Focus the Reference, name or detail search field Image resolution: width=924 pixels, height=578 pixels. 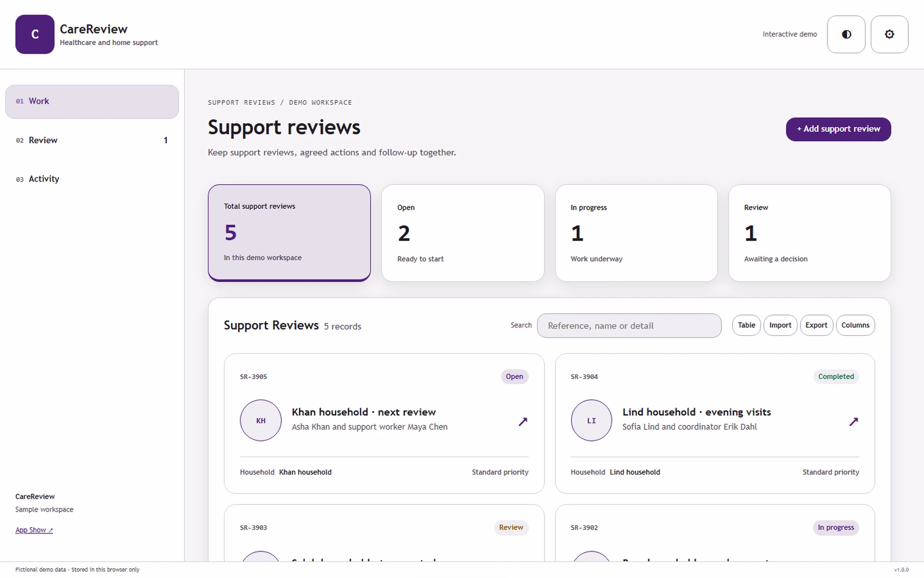click(x=629, y=326)
